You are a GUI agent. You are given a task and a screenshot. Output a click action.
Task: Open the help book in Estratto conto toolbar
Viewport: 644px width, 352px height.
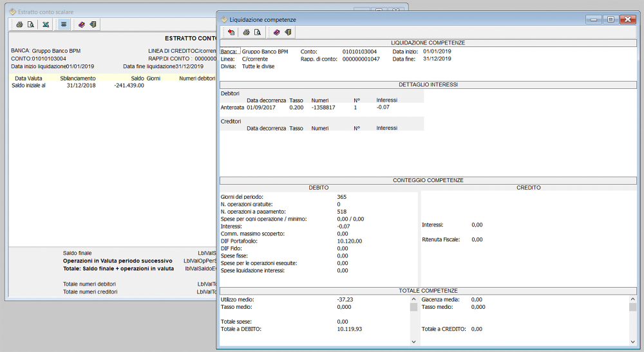click(82, 24)
